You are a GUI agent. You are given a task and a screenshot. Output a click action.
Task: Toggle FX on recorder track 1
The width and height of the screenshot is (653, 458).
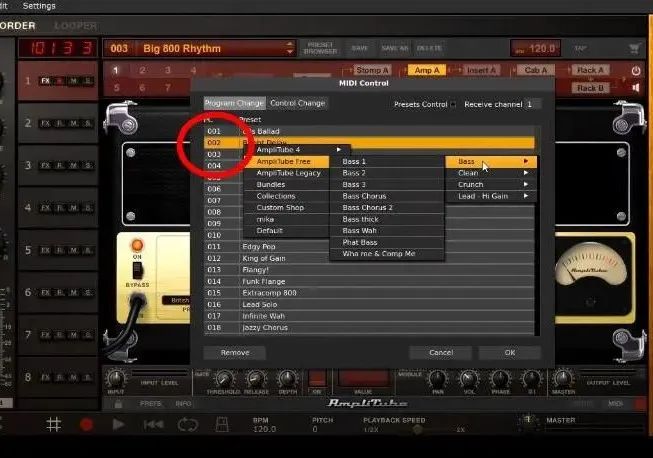[45, 81]
